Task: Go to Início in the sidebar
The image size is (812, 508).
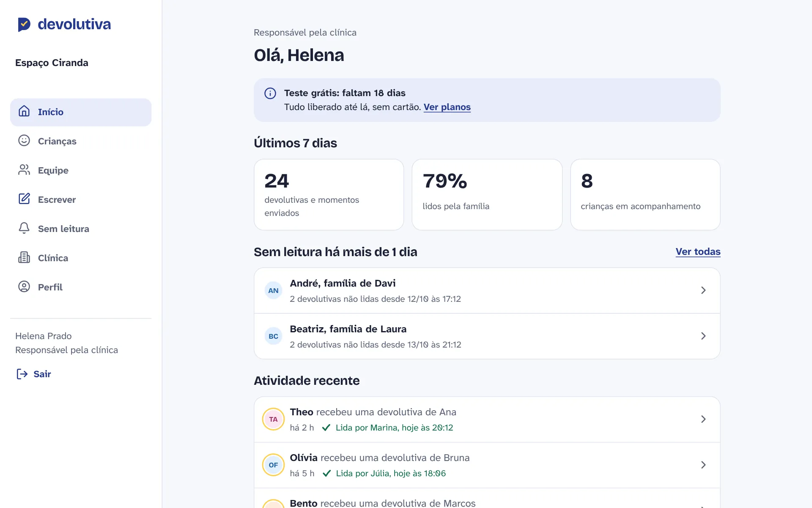Action: 81,112
